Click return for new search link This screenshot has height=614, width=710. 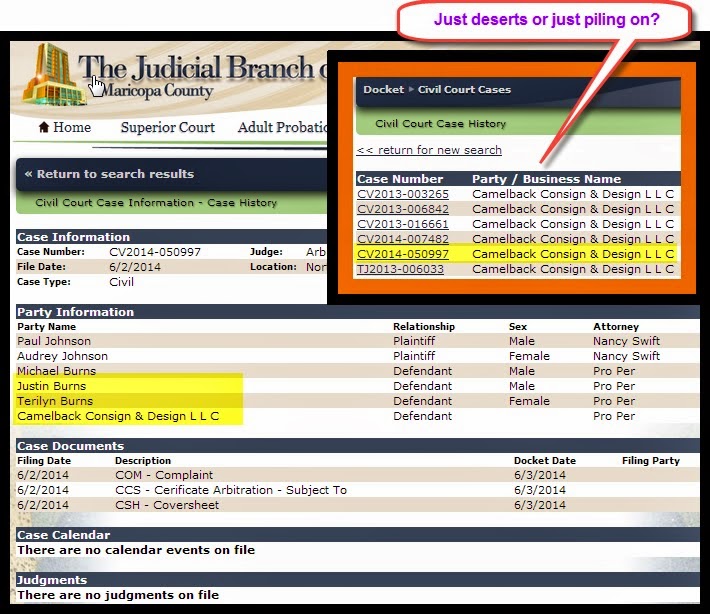click(429, 150)
